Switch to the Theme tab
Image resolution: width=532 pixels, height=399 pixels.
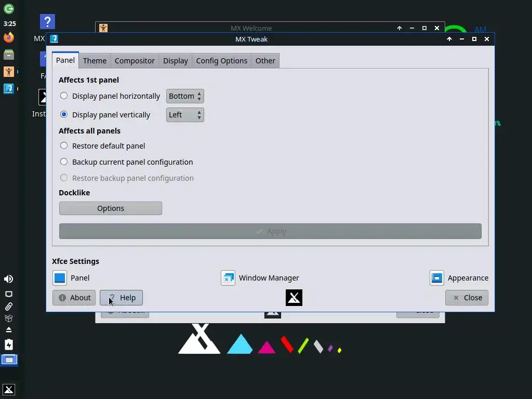click(95, 61)
